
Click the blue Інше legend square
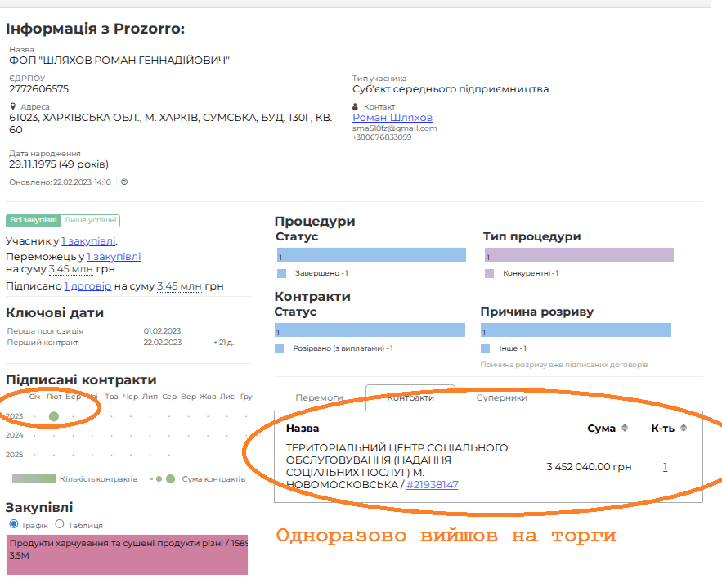click(x=487, y=348)
